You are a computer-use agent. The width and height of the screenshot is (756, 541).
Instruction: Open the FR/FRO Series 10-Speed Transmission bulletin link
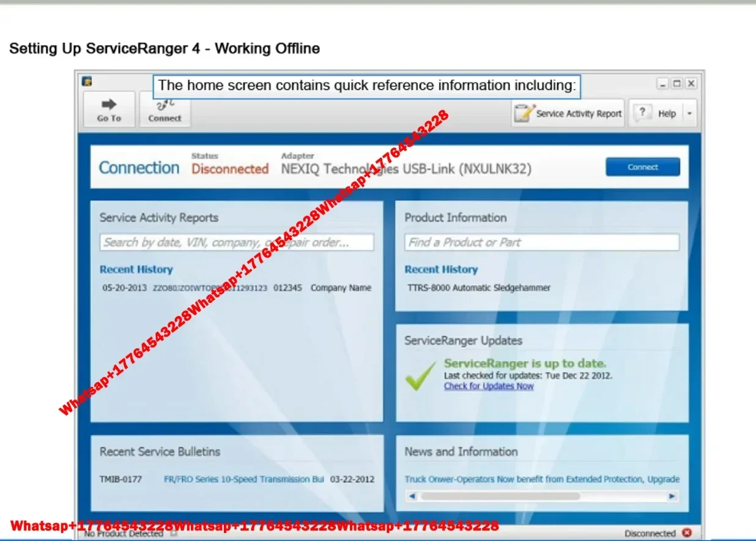tap(244, 479)
